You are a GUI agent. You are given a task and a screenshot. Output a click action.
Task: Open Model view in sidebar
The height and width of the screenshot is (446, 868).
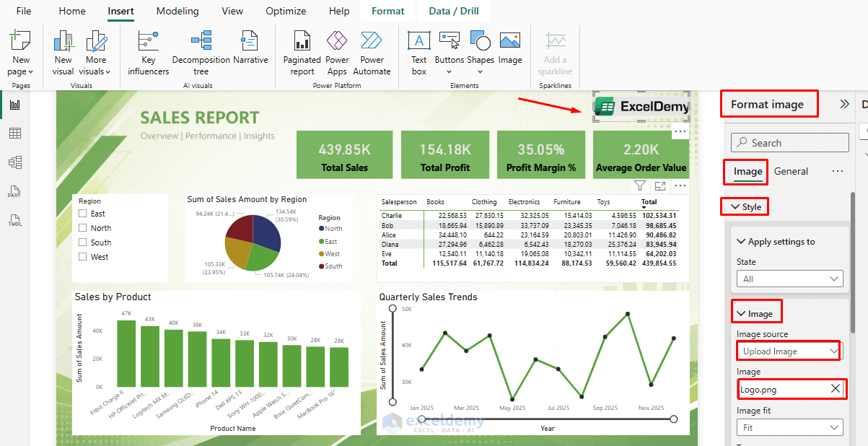click(14, 162)
